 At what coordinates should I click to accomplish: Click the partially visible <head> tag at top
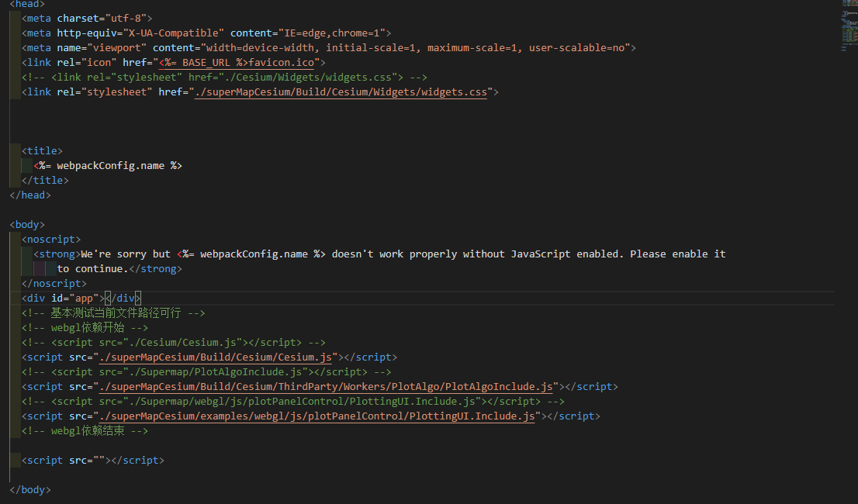click(x=27, y=4)
